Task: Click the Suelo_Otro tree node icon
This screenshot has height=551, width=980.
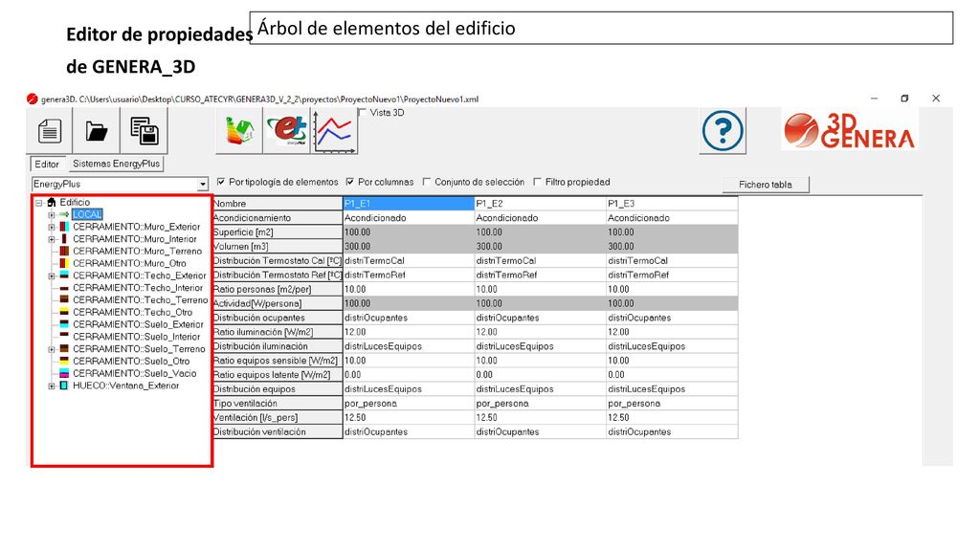Action: 64,361
